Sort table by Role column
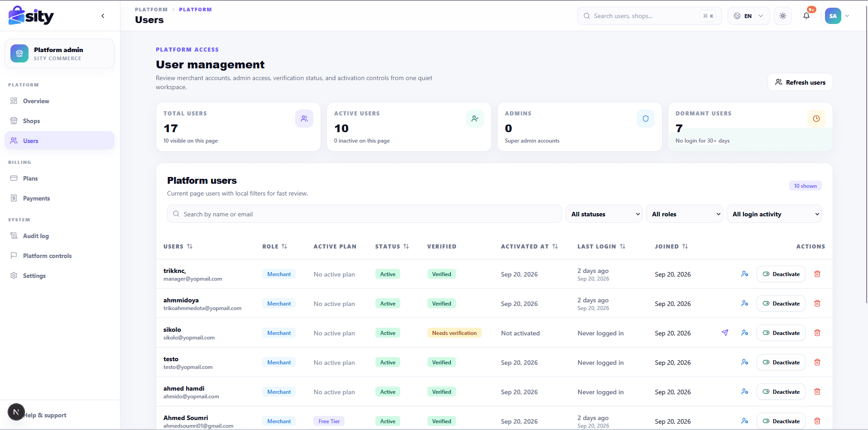This screenshot has width=868, height=430. tap(275, 246)
